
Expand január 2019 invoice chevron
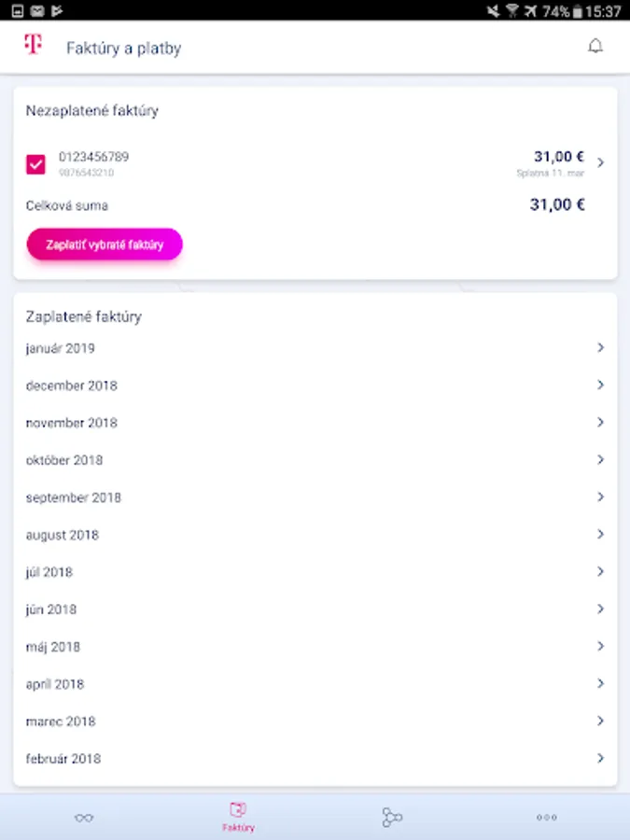(600, 348)
